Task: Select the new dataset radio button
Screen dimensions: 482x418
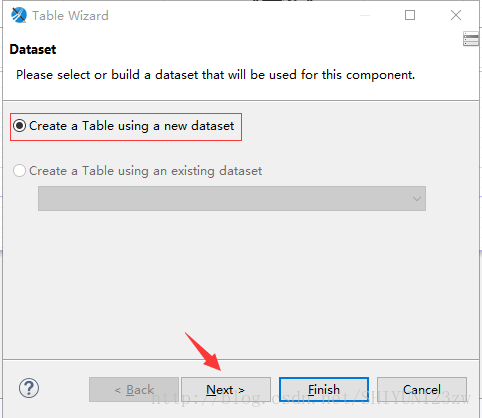Action: pos(19,126)
